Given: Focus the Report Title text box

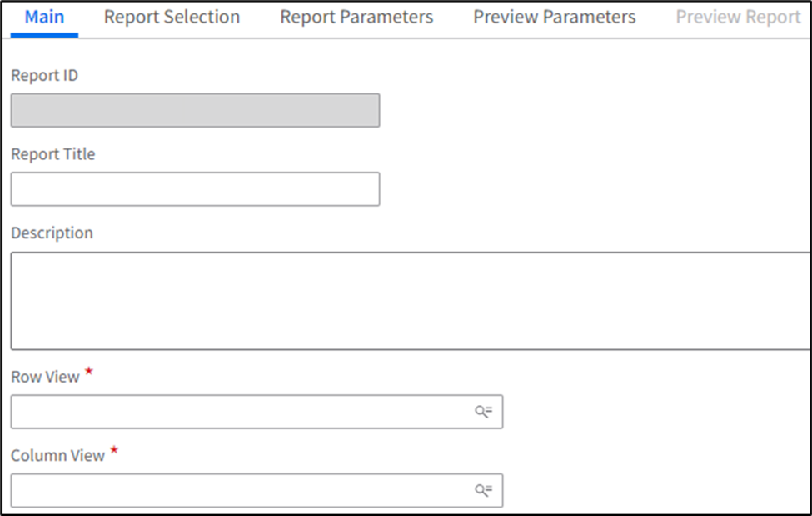Looking at the screenshot, I should pos(195,189).
